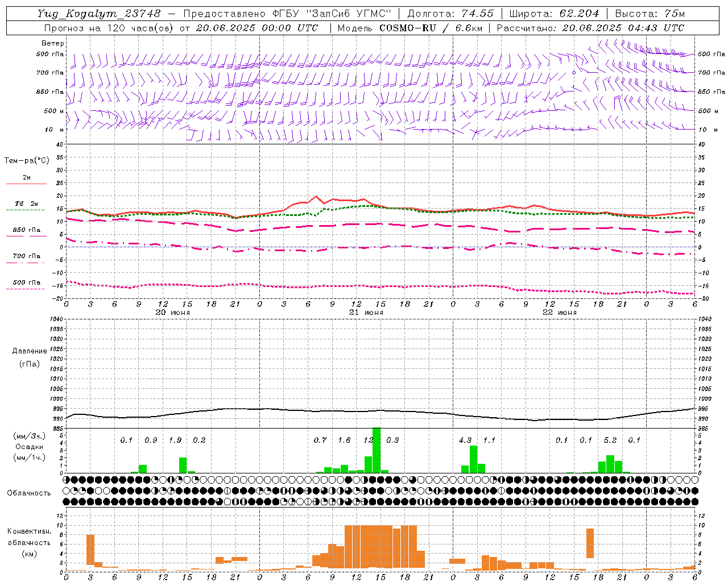Click the station title Yug_Kogalym_23748
This screenshot has width=728, height=582.
click(99, 14)
